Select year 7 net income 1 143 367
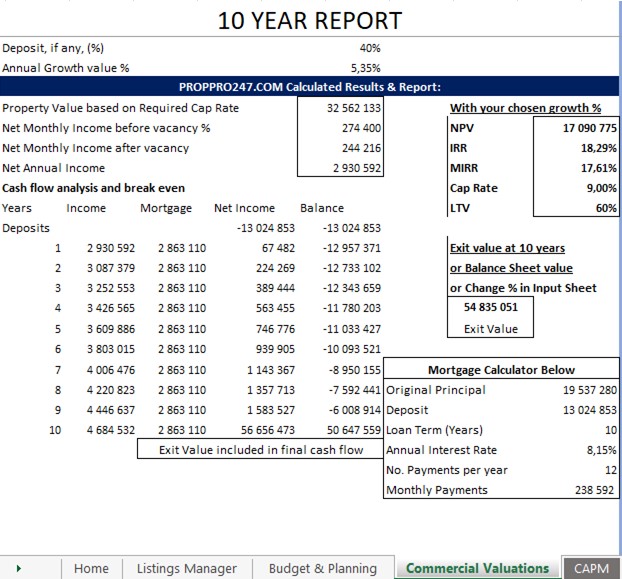 pyautogui.click(x=271, y=370)
